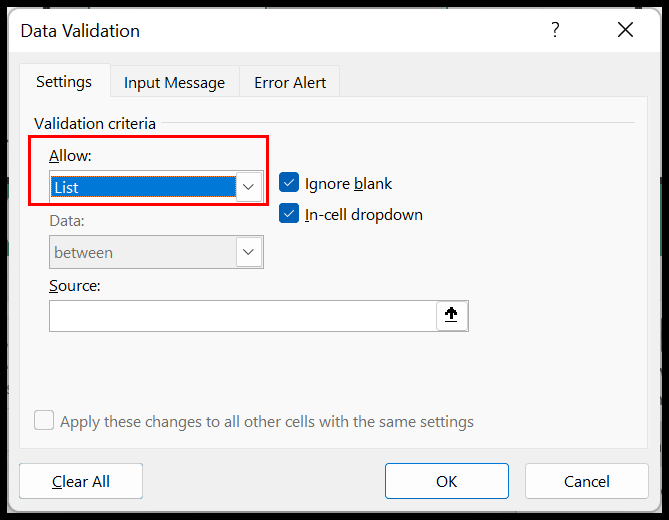The width and height of the screenshot is (669, 520).
Task: Select the highlighted List value in Allow box
Action: (142, 187)
